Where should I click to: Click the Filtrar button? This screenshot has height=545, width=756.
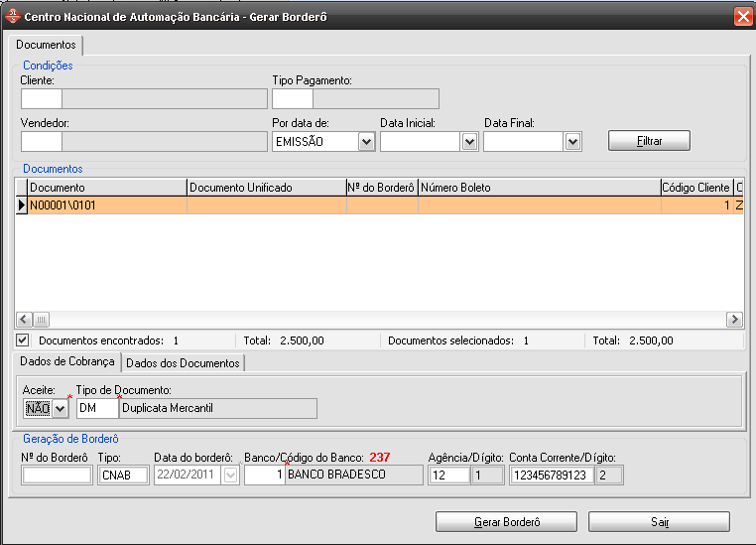649,141
